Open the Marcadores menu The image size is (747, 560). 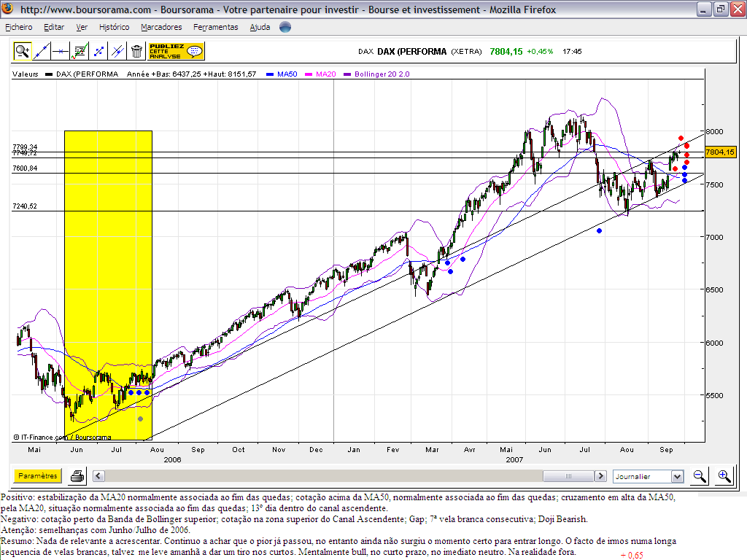tap(161, 27)
